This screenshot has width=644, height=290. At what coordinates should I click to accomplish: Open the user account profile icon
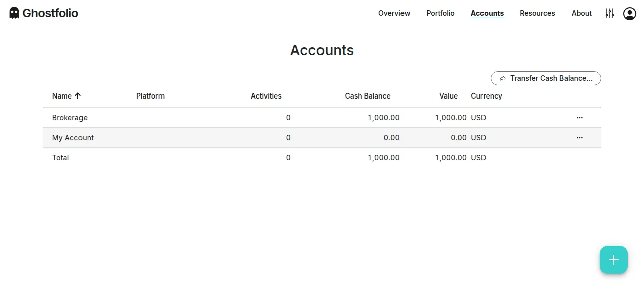coord(630,13)
